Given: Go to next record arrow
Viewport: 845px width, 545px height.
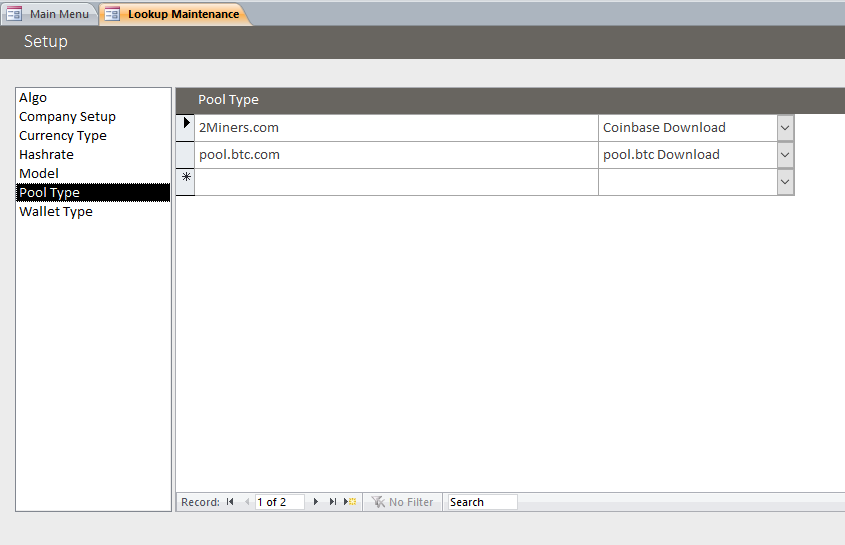Looking at the screenshot, I should (316, 502).
